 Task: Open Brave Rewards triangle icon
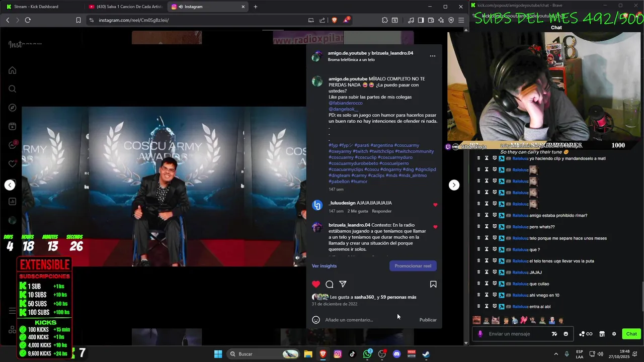(346, 20)
